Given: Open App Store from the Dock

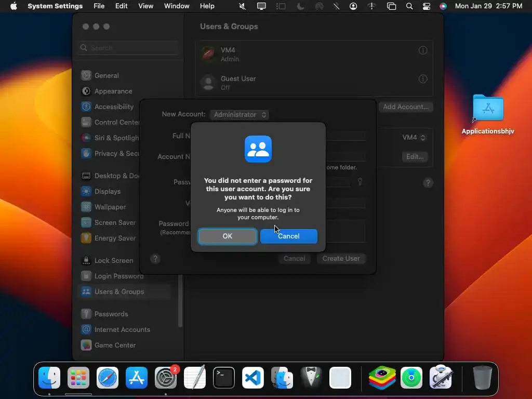Looking at the screenshot, I should 137,378.
